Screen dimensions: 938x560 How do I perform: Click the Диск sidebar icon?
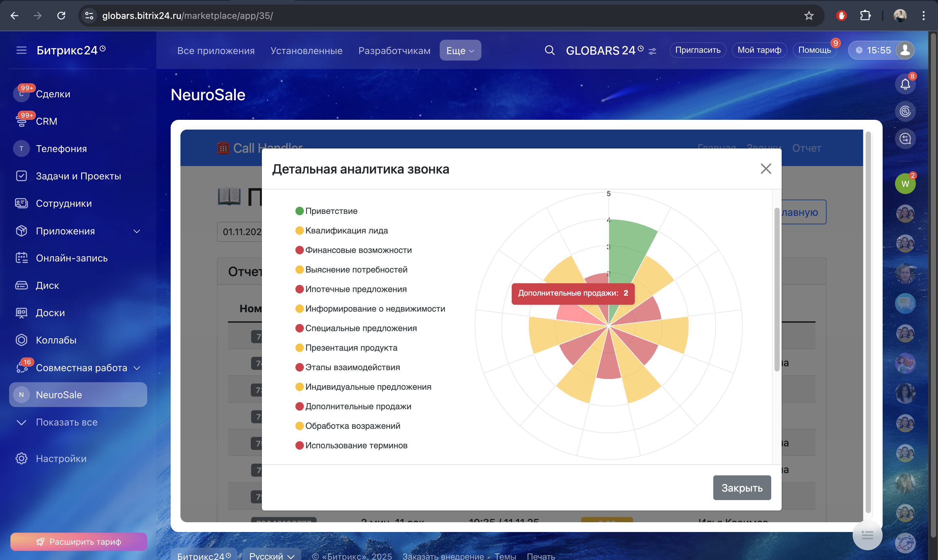point(21,285)
